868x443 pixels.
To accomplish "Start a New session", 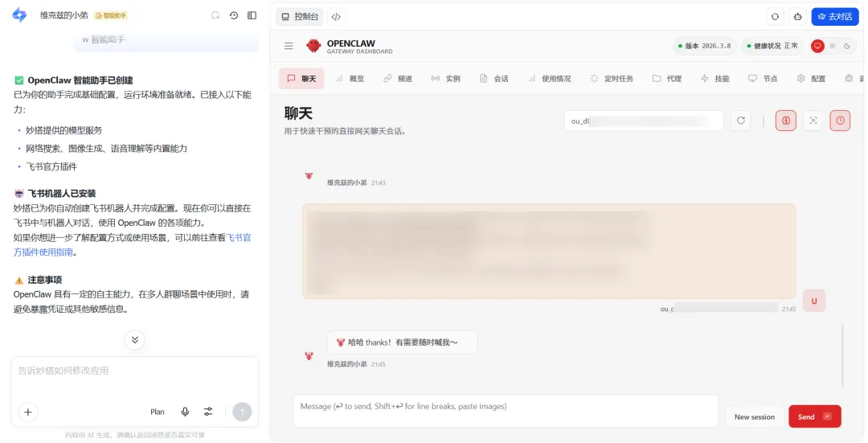I will [755, 416].
